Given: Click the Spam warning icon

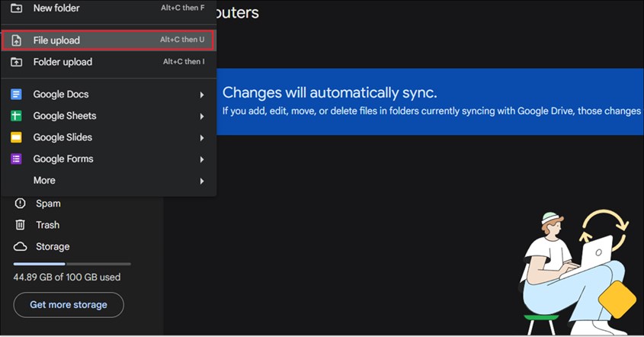Looking at the screenshot, I should pyautogui.click(x=20, y=204).
